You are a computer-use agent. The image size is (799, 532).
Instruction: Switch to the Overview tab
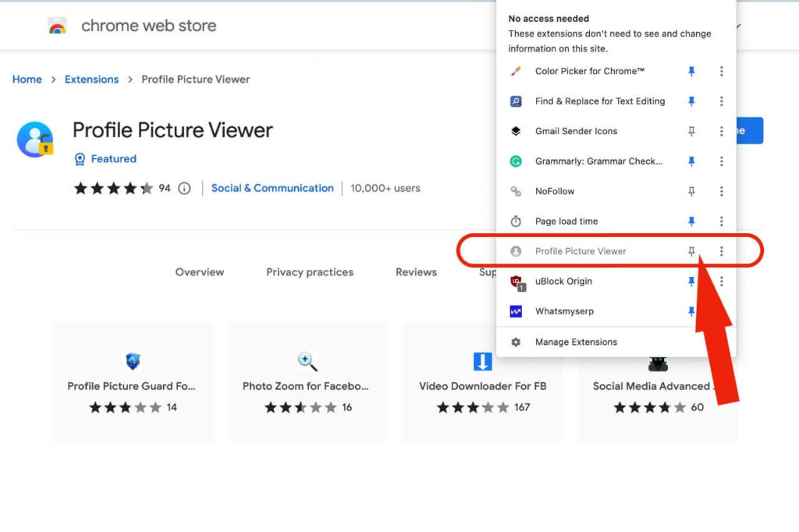click(x=199, y=272)
